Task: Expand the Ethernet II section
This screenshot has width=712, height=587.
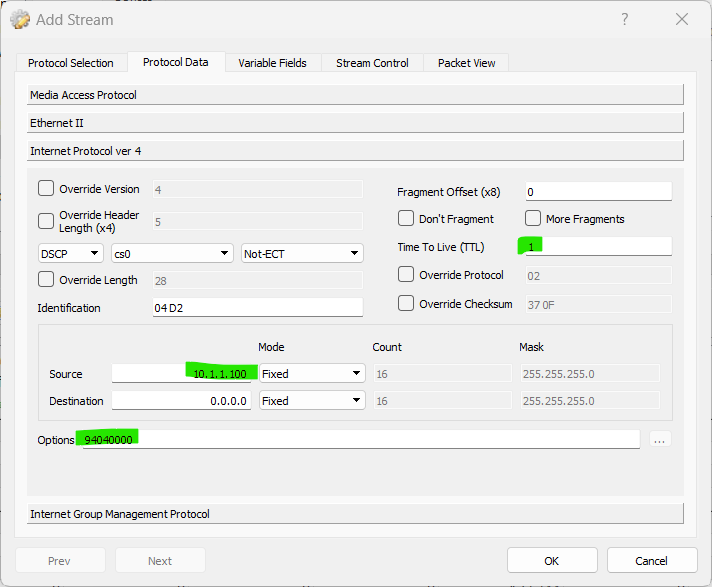Action: pyautogui.click(x=355, y=123)
